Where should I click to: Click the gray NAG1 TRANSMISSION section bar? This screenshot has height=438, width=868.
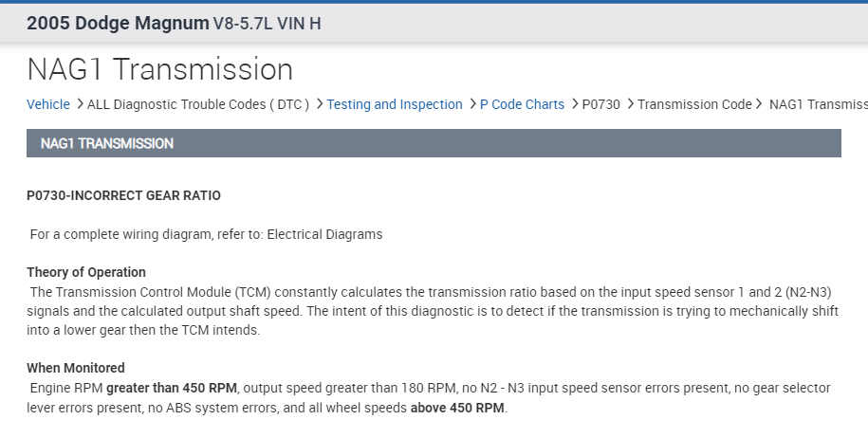point(434,143)
